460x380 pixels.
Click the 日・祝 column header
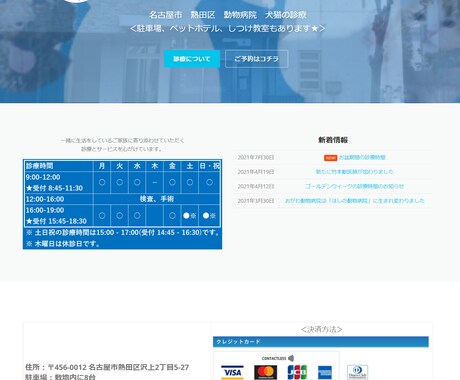click(210, 166)
